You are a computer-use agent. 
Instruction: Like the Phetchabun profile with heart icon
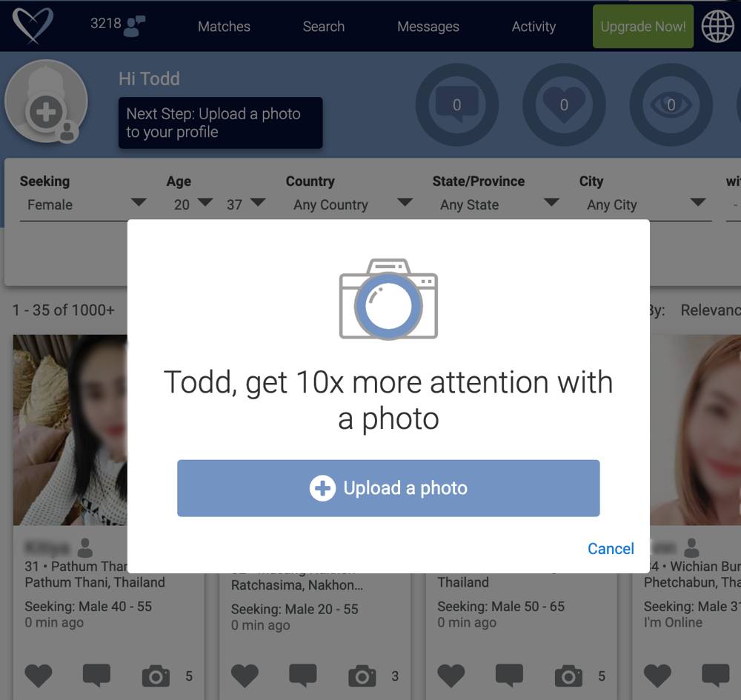tap(657, 676)
